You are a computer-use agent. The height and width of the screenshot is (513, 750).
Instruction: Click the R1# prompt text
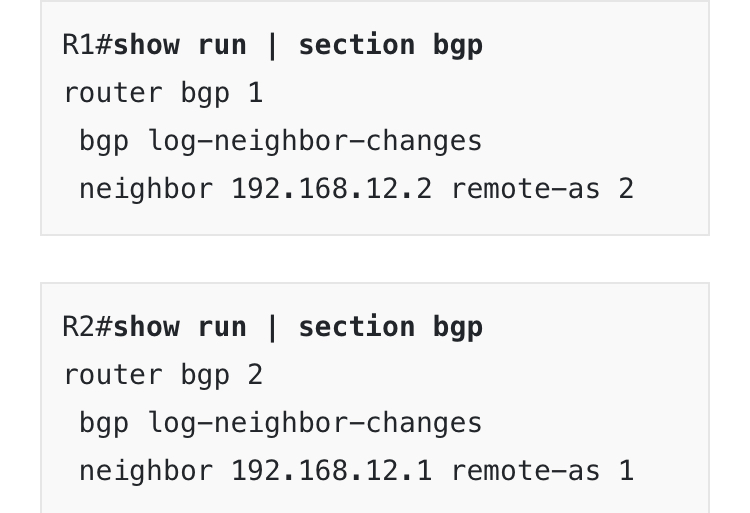[x=88, y=45]
